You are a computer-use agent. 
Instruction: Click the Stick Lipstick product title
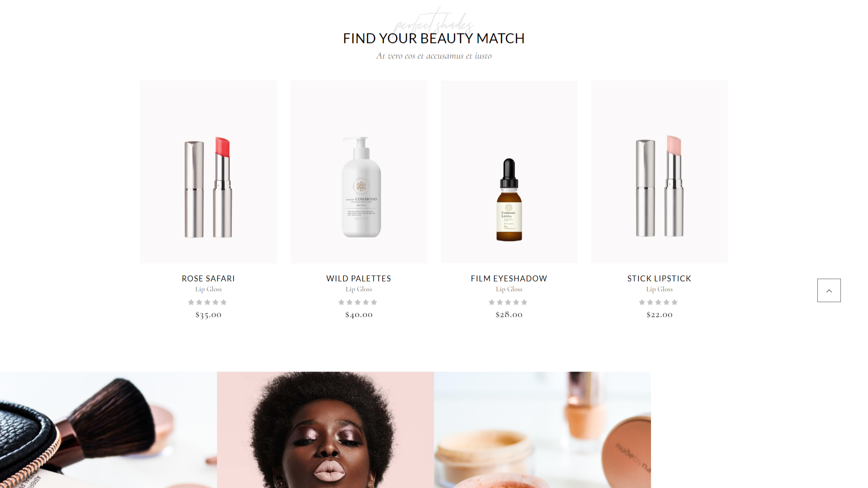tap(660, 278)
